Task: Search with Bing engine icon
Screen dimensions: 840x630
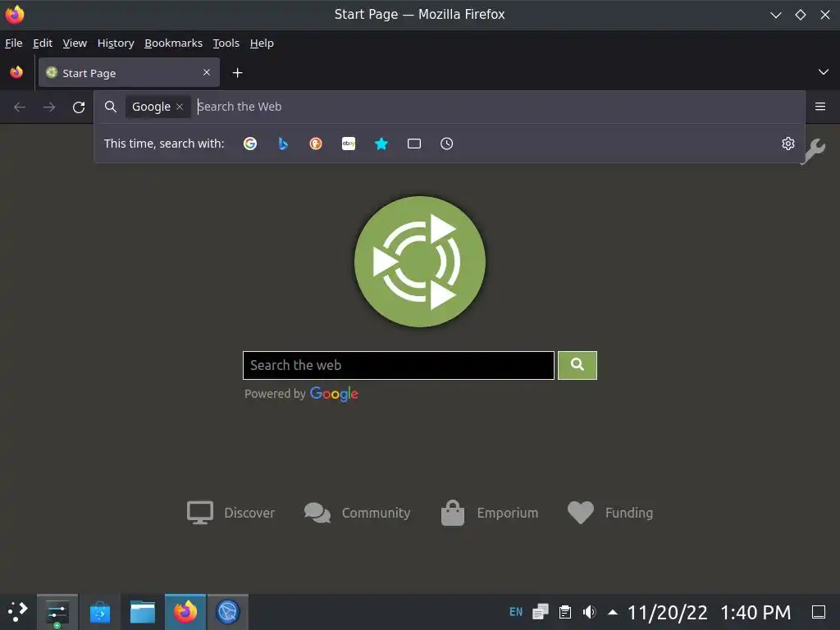Action: click(x=283, y=144)
